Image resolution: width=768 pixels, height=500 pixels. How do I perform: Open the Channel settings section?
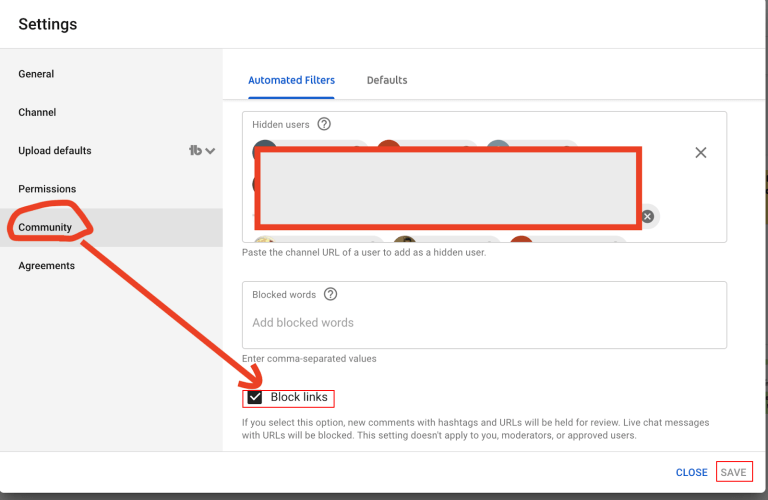37,112
